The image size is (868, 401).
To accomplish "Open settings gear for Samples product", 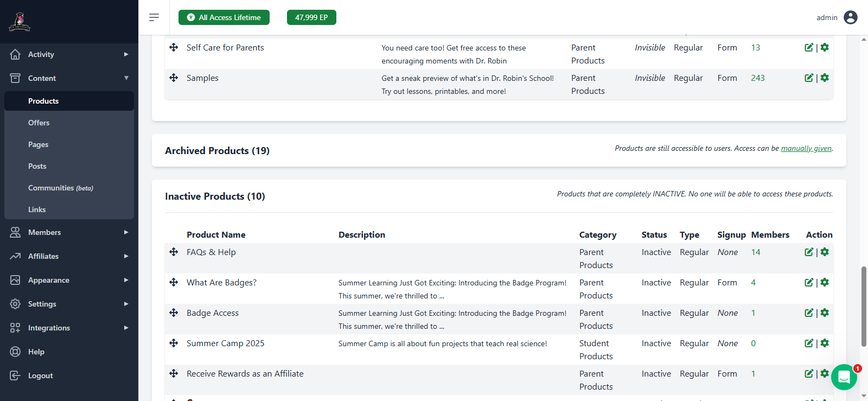I will [x=825, y=78].
